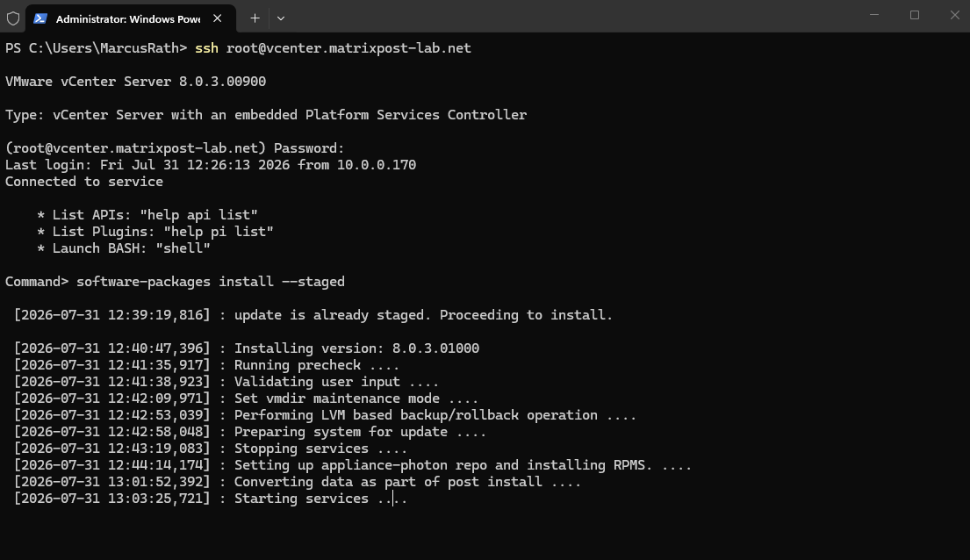Image resolution: width=970 pixels, height=560 pixels.
Task: Minimize the terminal window
Action: (874, 15)
